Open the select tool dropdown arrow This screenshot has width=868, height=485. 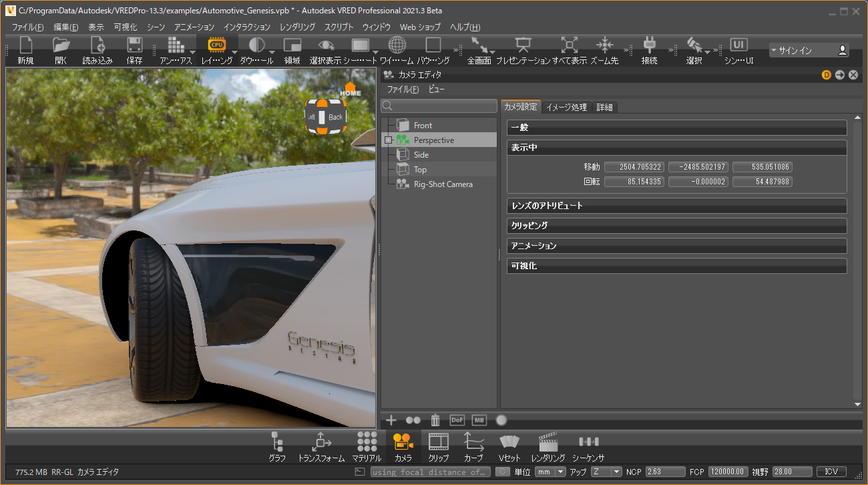tap(707, 52)
